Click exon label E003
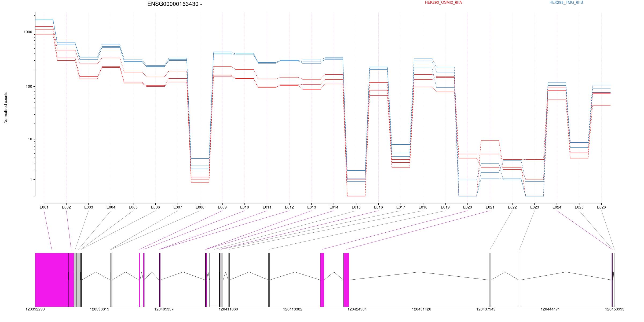This screenshot has height=322, width=644. click(89, 207)
